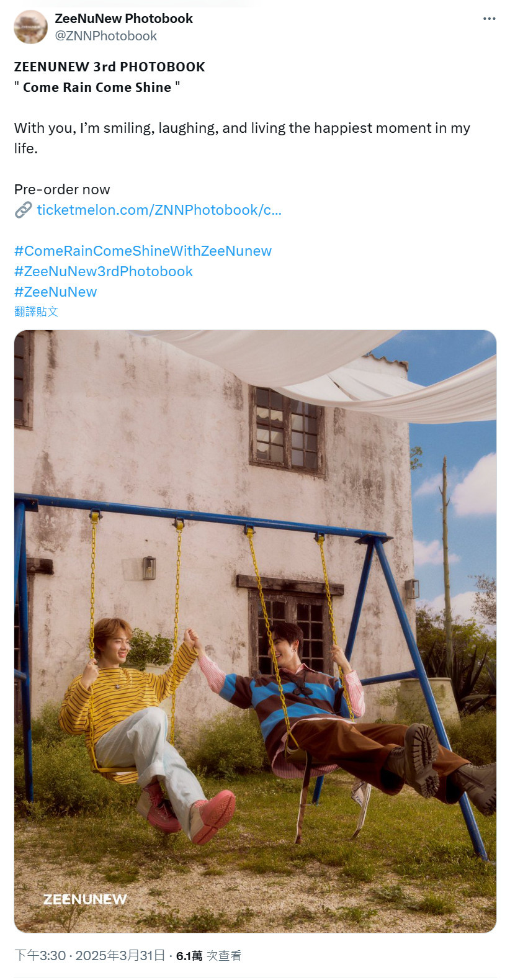View the 6.1萬 view count
The height and width of the screenshot is (980, 510).
pos(189,956)
